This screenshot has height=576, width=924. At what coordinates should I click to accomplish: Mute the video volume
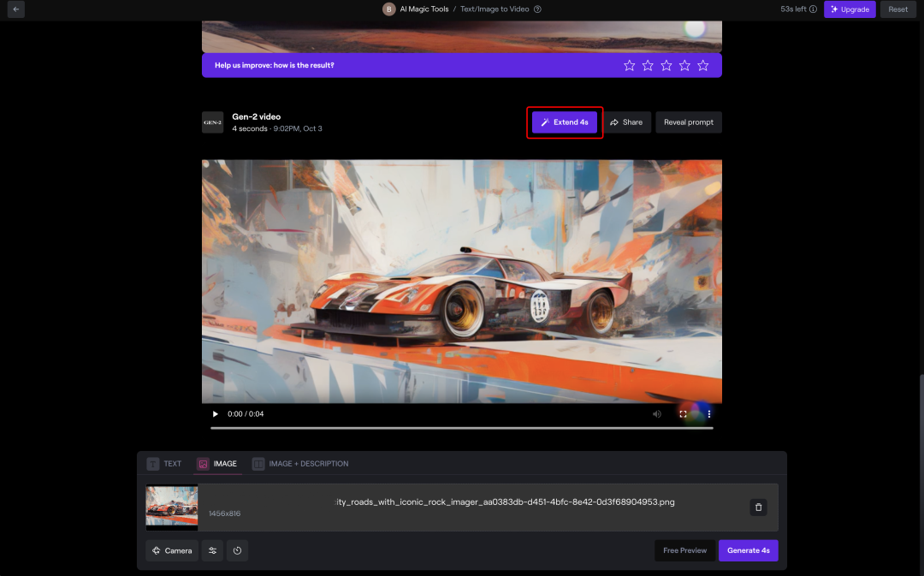click(656, 414)
